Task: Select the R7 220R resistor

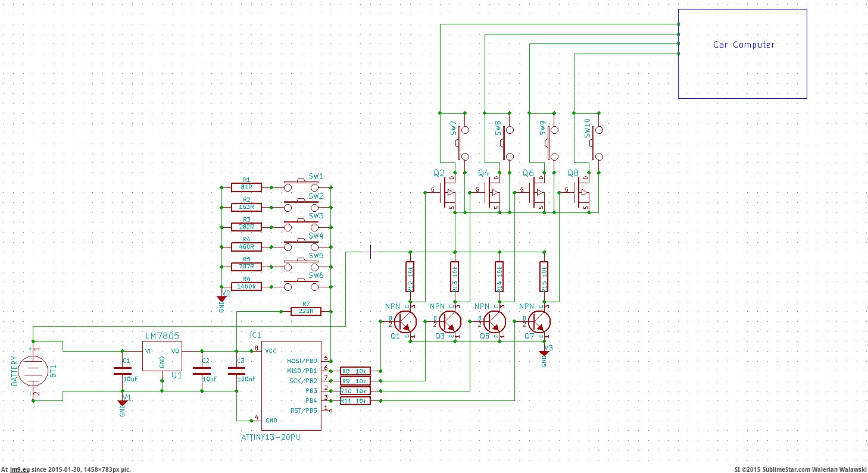Action: 306,311
